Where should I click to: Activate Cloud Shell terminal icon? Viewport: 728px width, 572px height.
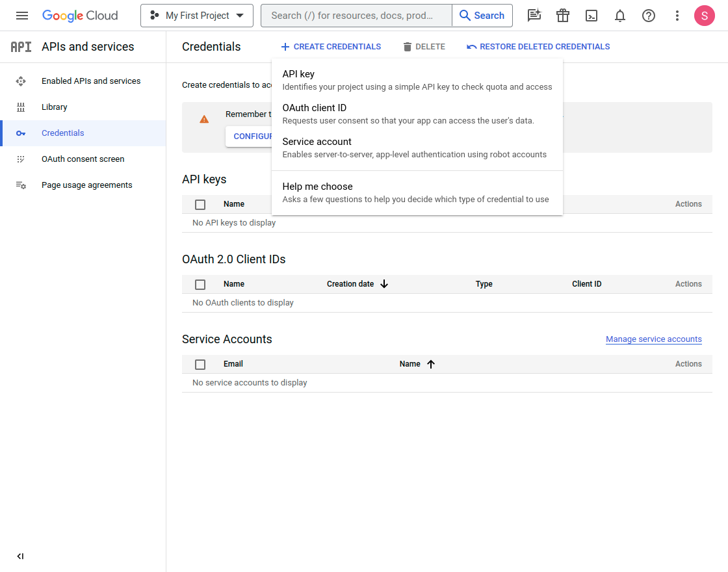coord(591,16)
